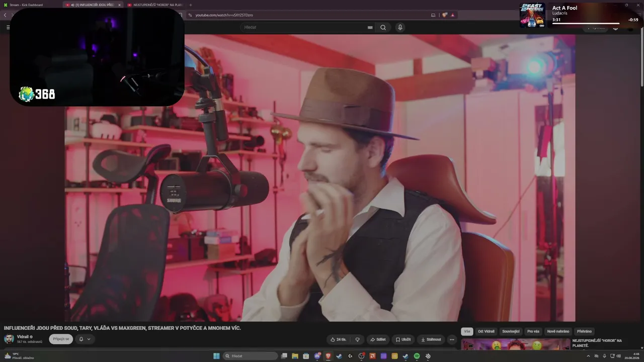Screen dimensions: 644x362
Task: Select the 'Nově nahráno' filter chip
Action: tap(558, 331)
